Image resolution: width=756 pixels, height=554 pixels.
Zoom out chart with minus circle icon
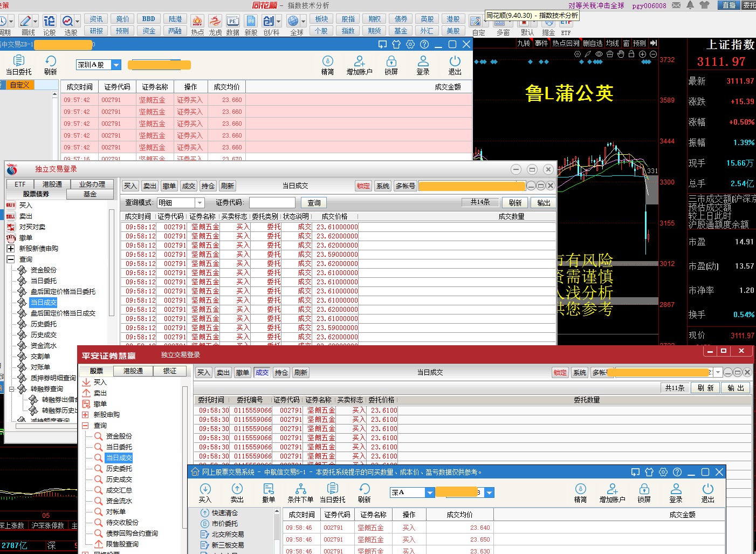pyautogui.click(x=653, y=54)
